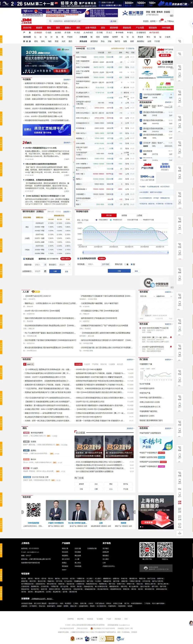Click the 振兴集团 logo advertisement
Image resolution: width=193 pixels, height=644 pixels.
(133, 13)
